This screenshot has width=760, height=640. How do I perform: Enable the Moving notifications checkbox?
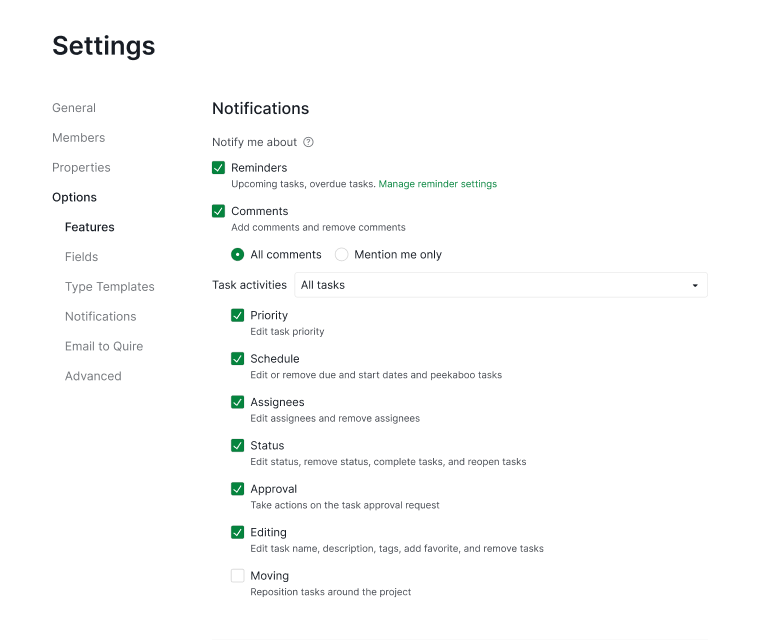pos(238,576)
